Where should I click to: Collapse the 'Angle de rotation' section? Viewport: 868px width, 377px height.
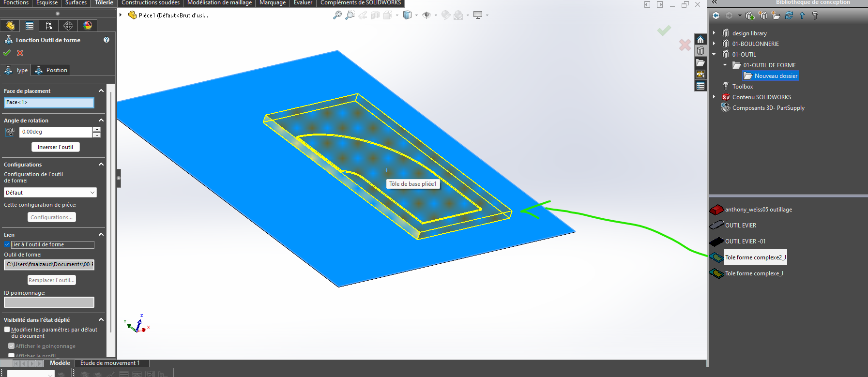click(x=101, y=121)
